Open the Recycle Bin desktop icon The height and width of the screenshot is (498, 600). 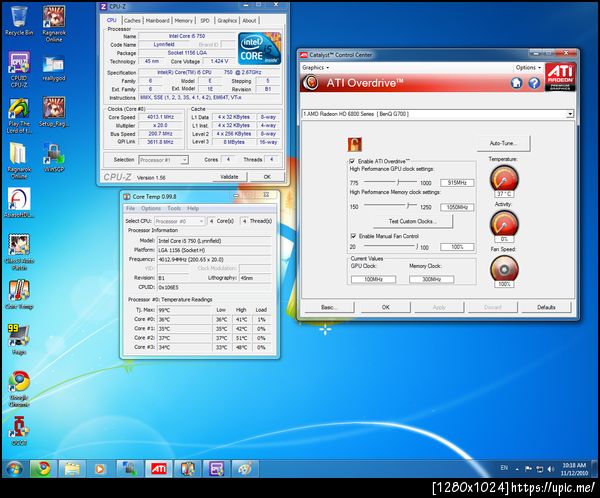click(x=19, y=22)
